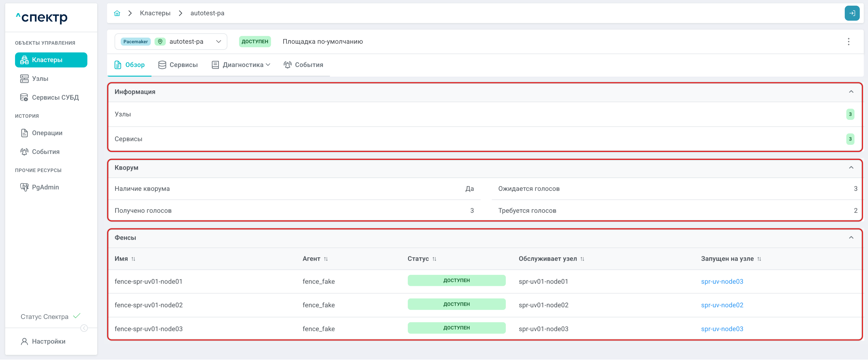
Task: Open the three-dot cluster actions menu
Action: (x=849, y=41)
